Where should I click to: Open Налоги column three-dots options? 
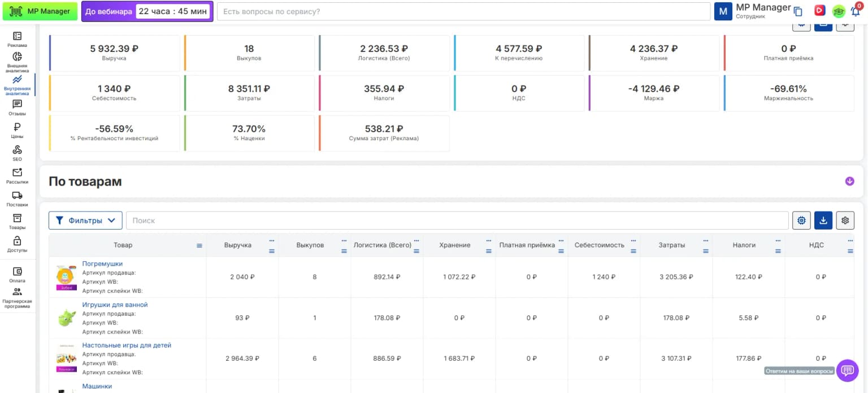(778, 240)
